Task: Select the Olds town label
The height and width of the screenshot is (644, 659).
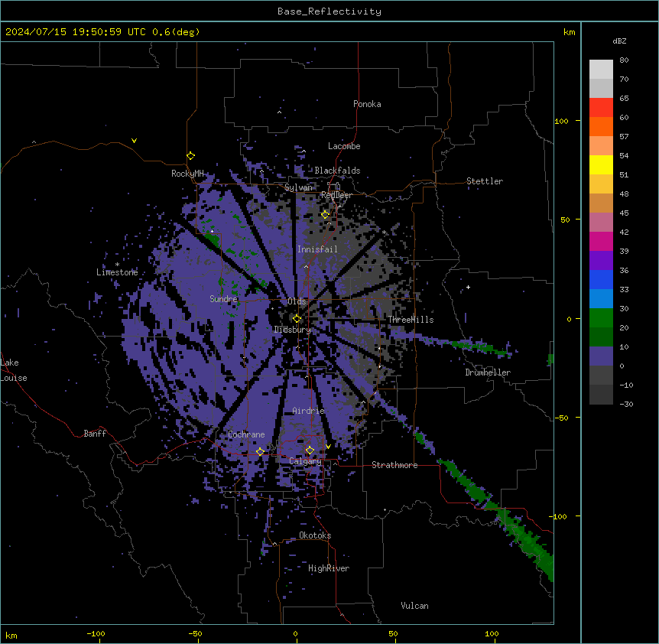Action: point(297,301)
